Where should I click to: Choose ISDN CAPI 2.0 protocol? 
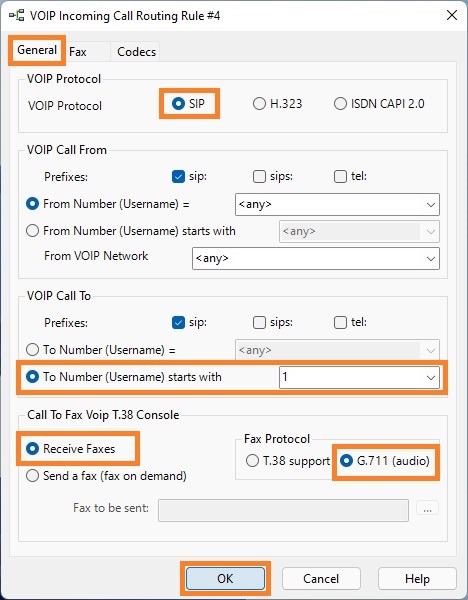click(379, 104)
